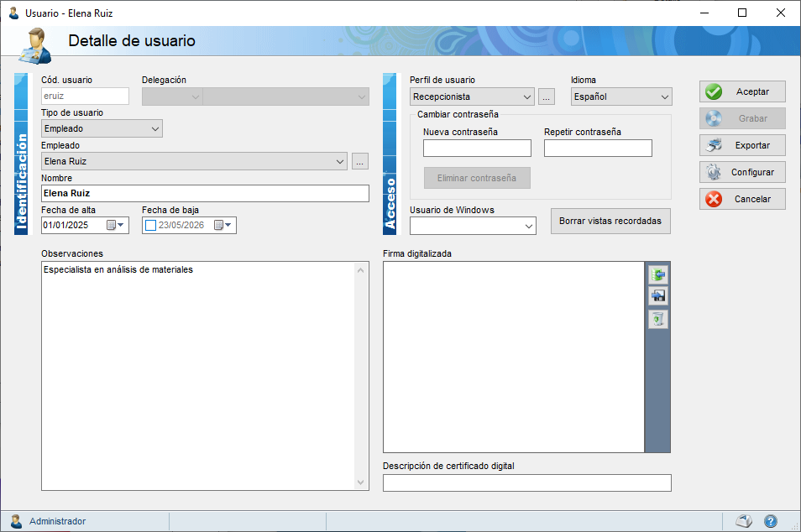Click the Exportar button
The height and width of the screenshot is (532, 801).
tap(742, 145)
